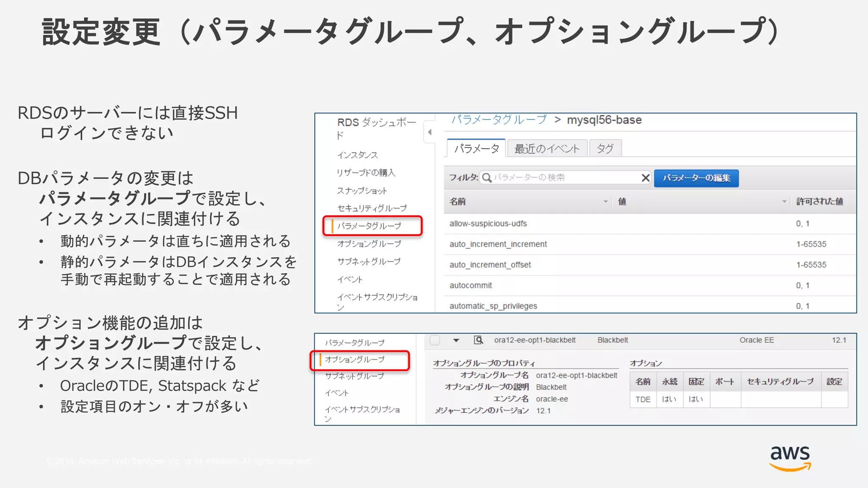Click the 許可された値 column header
Screen dimensions: 868x488
pyautogui.click(x=819, y=202)
